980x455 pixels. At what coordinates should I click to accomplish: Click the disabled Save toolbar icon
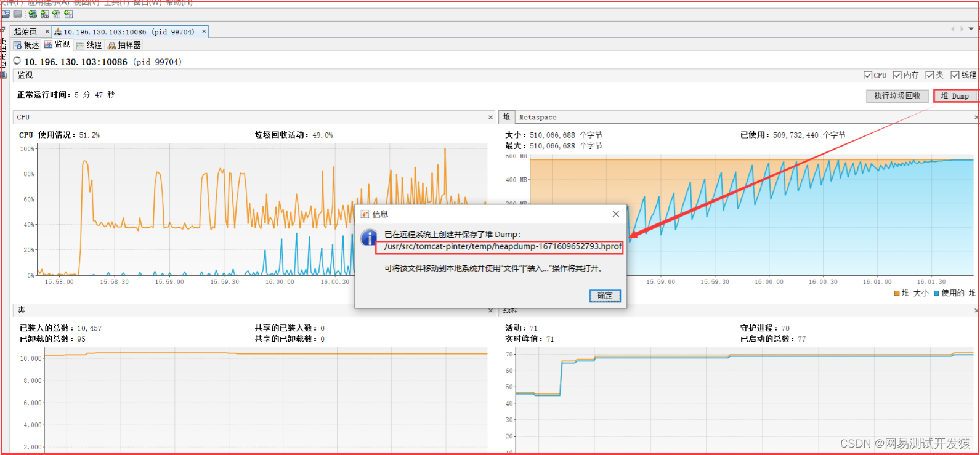point(17,14)
